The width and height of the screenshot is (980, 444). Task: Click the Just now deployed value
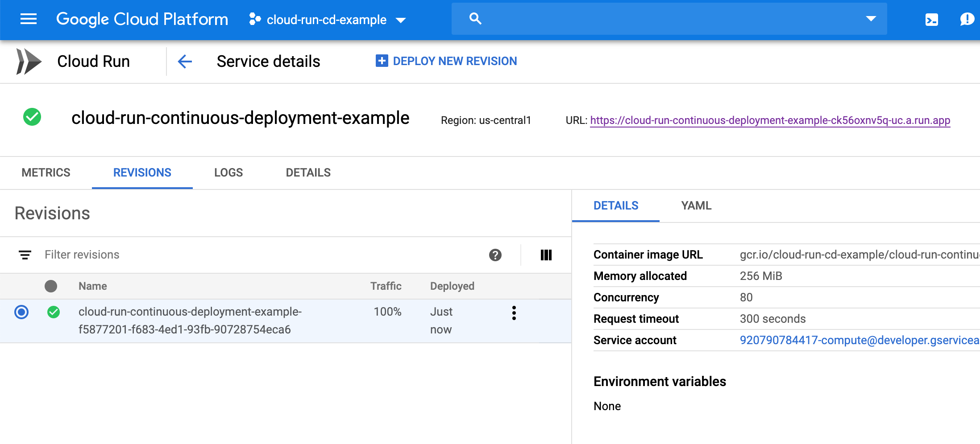(x=441, y=321)
